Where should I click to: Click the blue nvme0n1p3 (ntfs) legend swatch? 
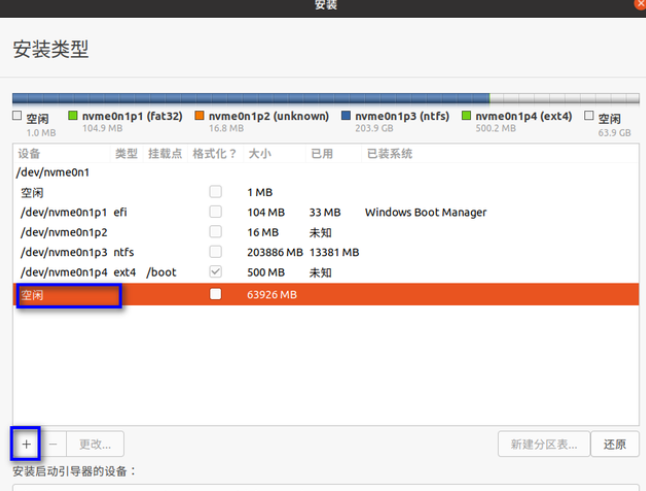(346, 116)
